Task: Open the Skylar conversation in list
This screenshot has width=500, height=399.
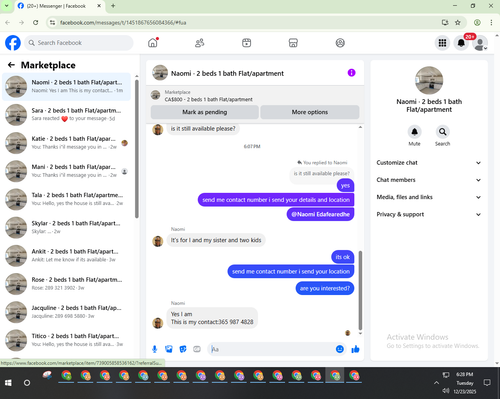Action: (x=66, y=227)
